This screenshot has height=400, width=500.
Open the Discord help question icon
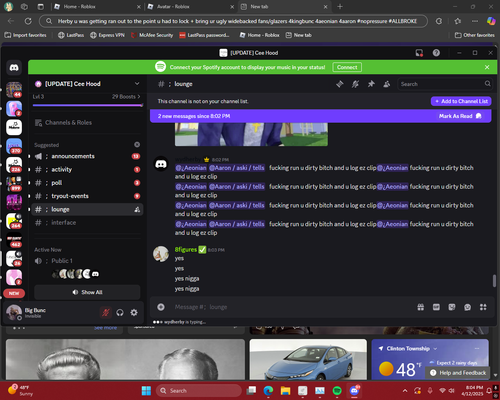point(436,53)
